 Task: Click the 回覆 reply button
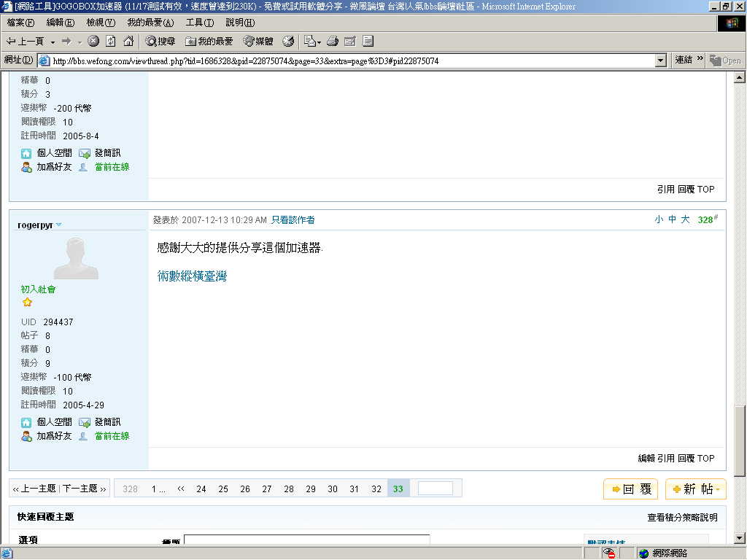(x=630, y=489)
